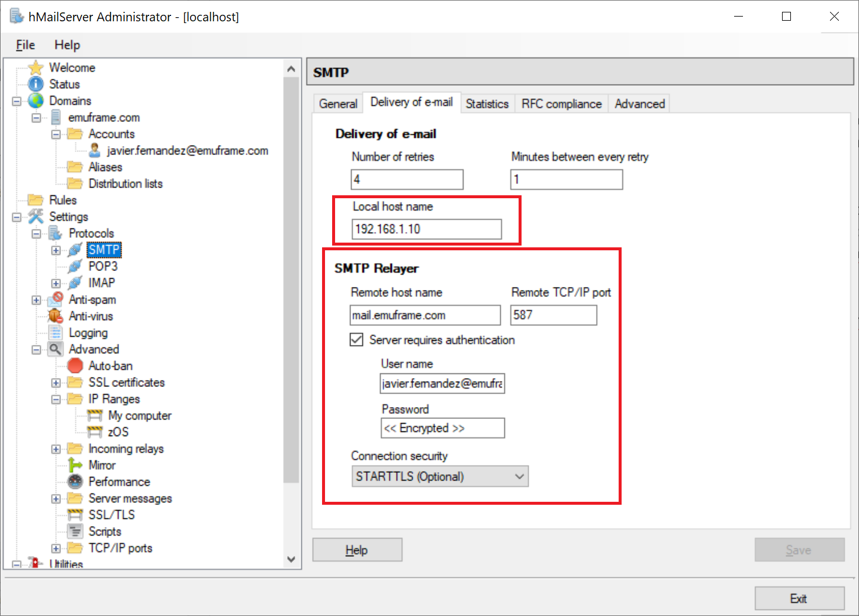This screenshot has width=859, height=616.
Task: Click the Password field
Action: (x=442, y=428)
